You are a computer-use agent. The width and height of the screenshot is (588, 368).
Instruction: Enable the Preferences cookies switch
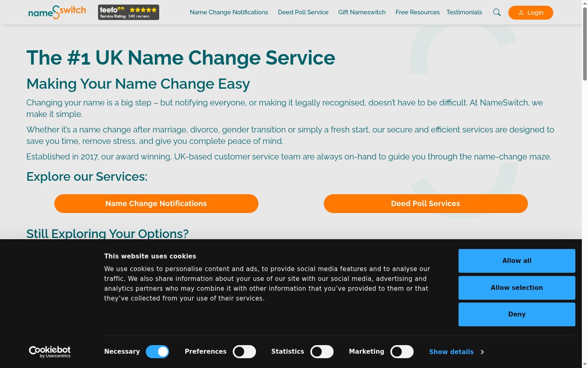(244, 352)
